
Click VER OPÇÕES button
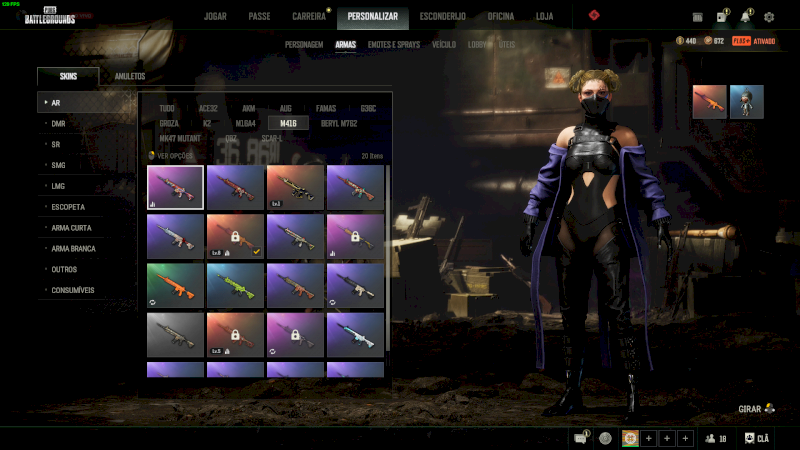(173, 156)
